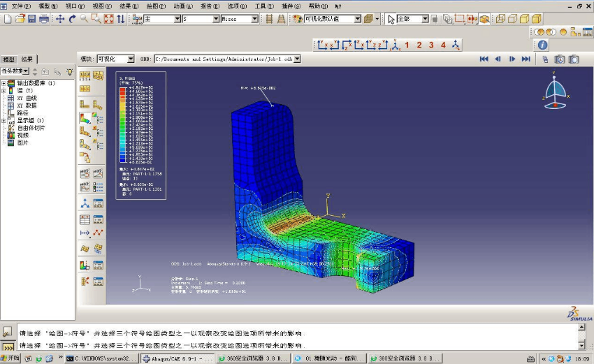The width and height of the screenshot is (594, 364).
Task: Toggle the selection arrow tool
Action: [x=391, y=19]
